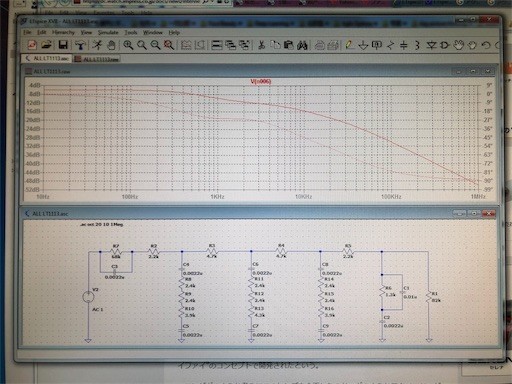512x384 pixels.
Task: Open the File menu
Action: coord(27,32)
